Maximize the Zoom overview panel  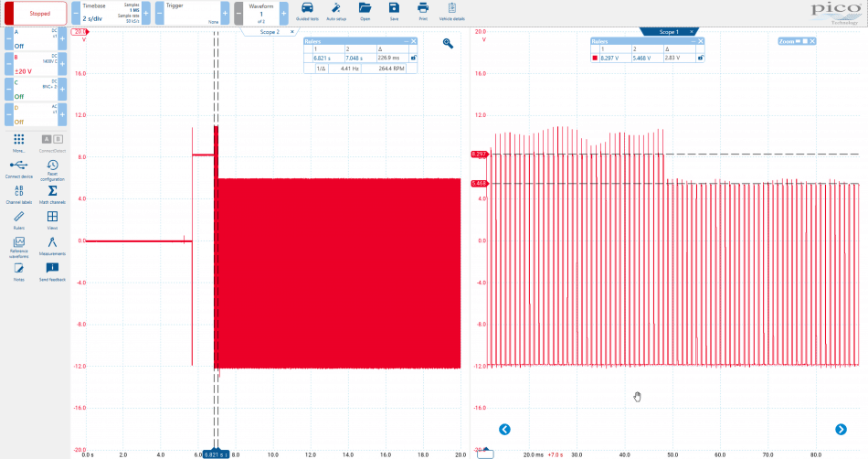tap(805, 41)
